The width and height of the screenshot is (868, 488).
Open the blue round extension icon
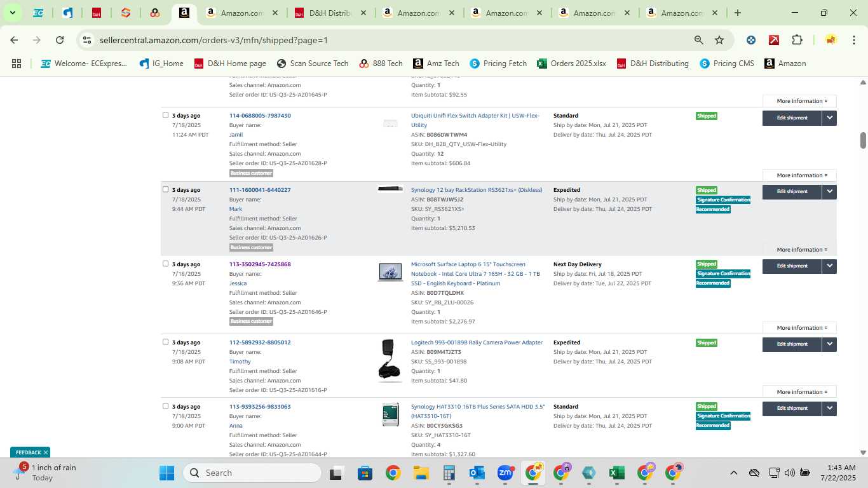[751, 40]
